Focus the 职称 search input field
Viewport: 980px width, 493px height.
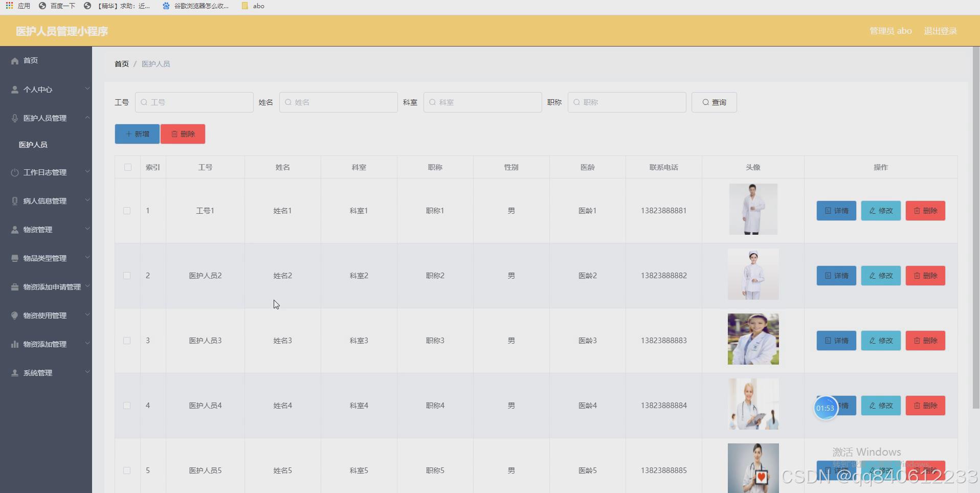(x=627, y=102)
